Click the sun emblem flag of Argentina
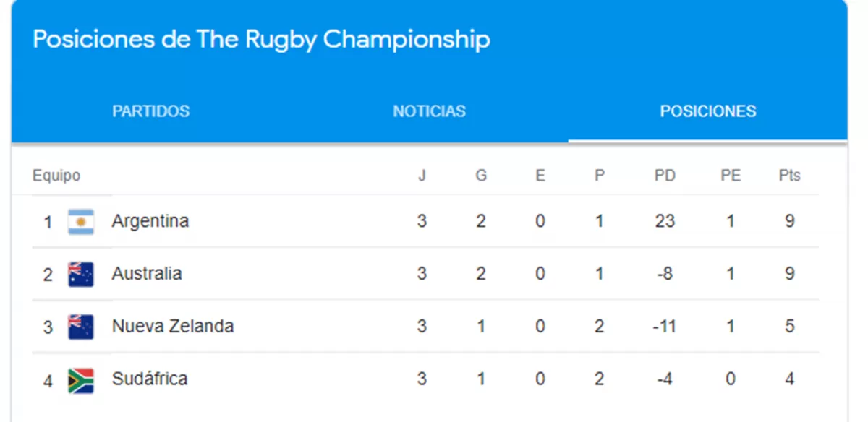 82,220
